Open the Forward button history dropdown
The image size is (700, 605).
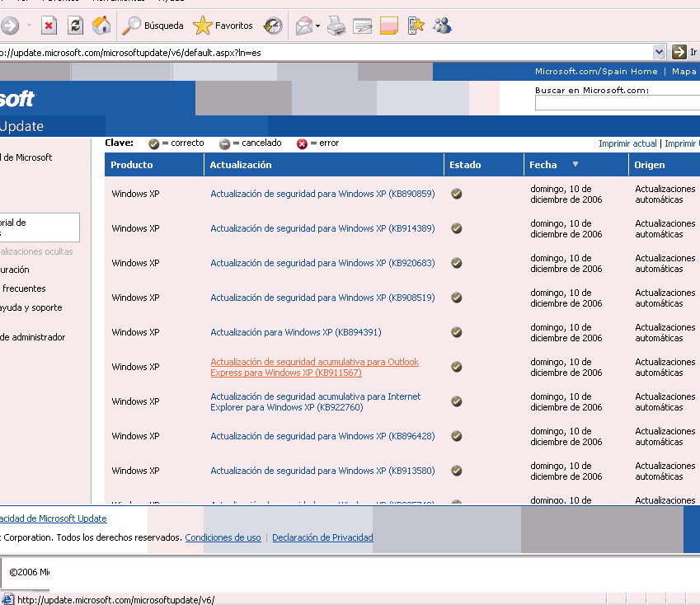(x=30, y=26)
